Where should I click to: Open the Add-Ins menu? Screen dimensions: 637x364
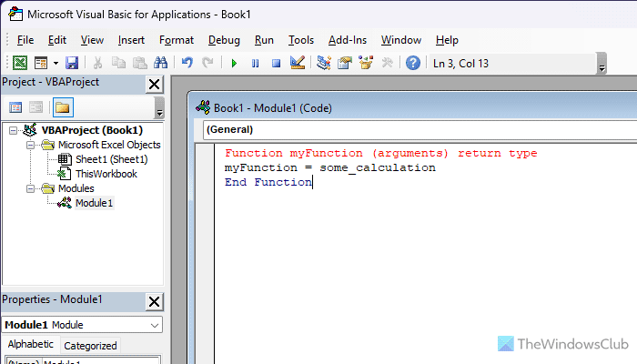348,40
